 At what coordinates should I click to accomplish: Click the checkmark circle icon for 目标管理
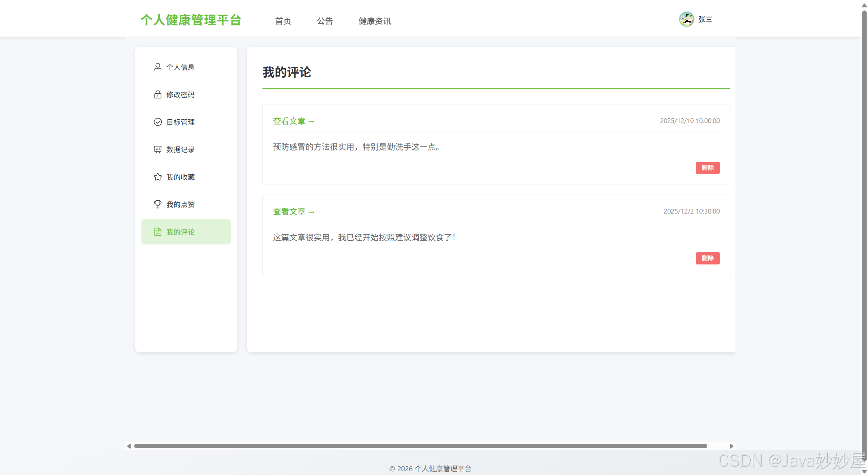pos(158,122)
